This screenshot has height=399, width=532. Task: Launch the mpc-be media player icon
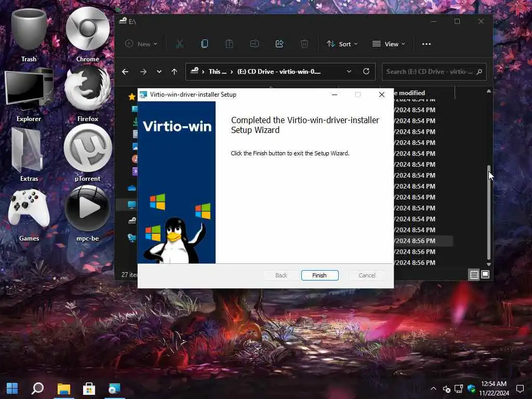tap(87, 215)
